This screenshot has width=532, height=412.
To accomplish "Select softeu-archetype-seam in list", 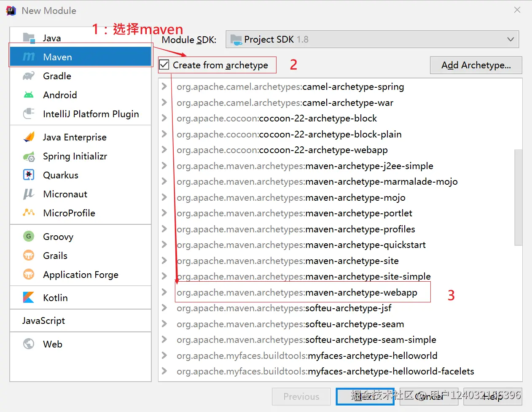I will coord(290,324).
